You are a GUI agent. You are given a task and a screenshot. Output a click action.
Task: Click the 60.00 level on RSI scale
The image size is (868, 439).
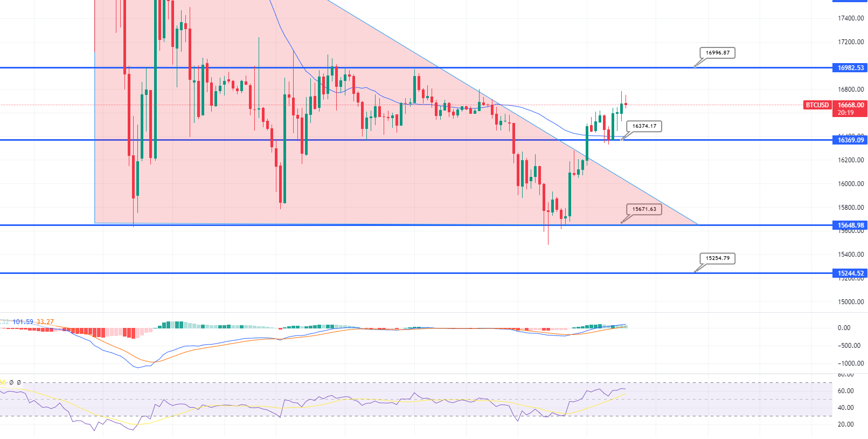[x=846, y=391]
